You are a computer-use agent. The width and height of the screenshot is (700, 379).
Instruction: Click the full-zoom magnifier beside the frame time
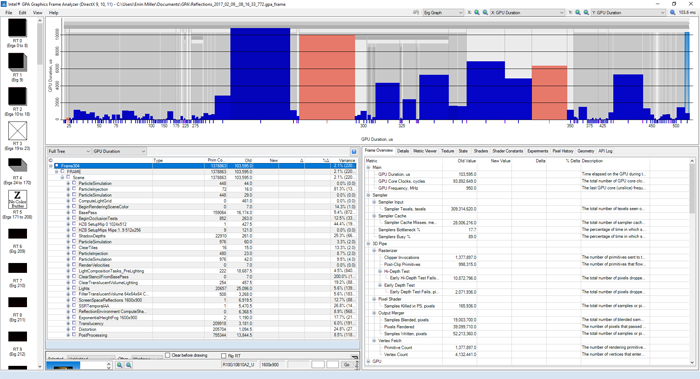coord(672,12)
